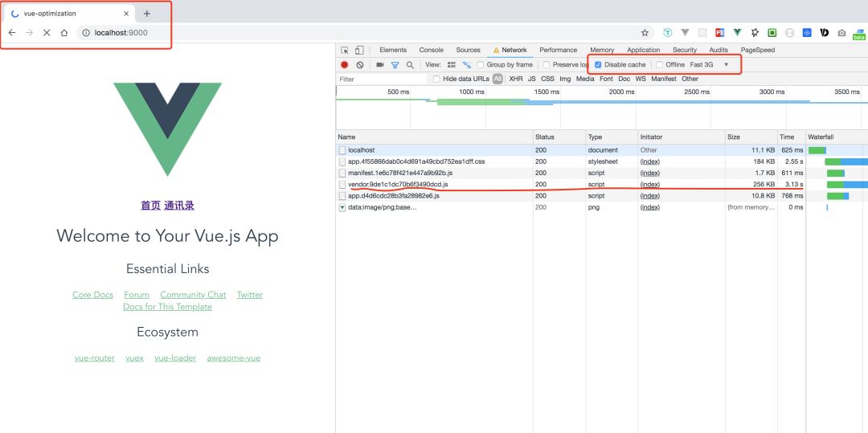The image size is (868, 433).
Task: Open the Performance tab in DevTools
Action: click(558, 50)
